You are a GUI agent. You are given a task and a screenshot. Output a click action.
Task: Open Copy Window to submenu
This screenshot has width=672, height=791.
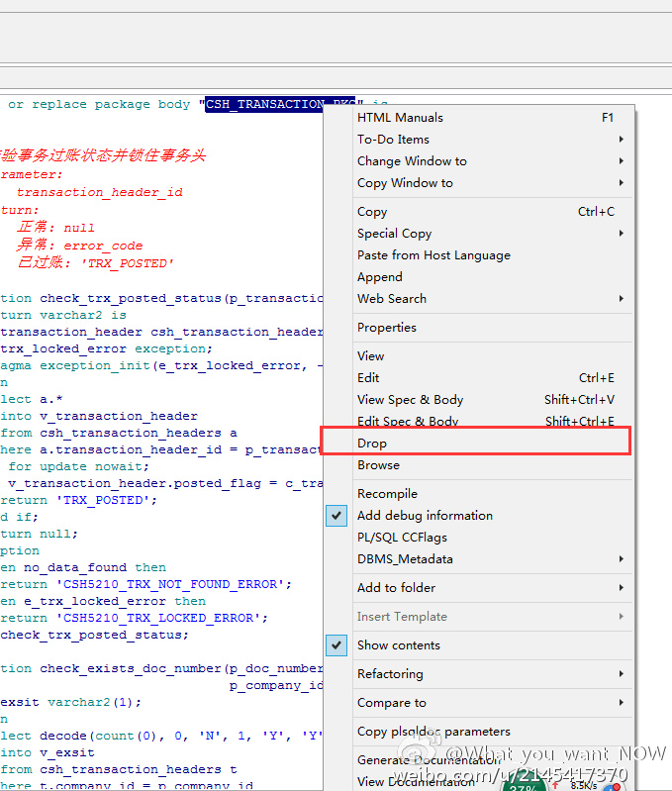(x=478, y=182)
